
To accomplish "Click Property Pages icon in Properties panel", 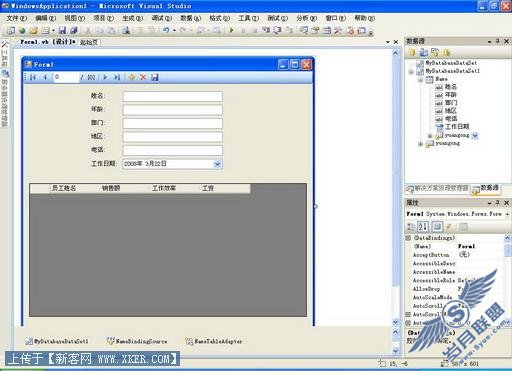I will [463, 227].
